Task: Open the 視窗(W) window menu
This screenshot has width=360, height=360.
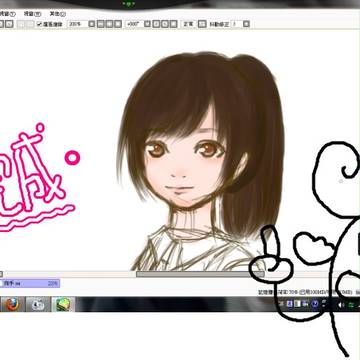Action: coord(32,14)
